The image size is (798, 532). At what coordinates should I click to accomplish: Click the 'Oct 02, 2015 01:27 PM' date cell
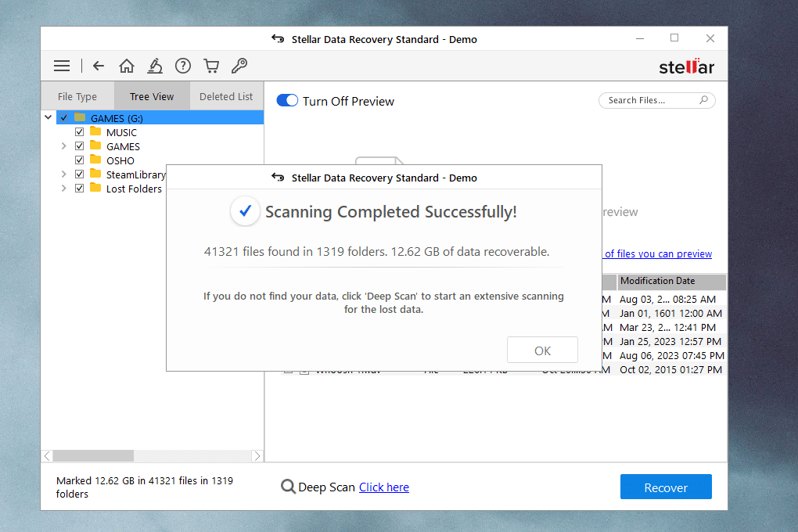point(670,369)
